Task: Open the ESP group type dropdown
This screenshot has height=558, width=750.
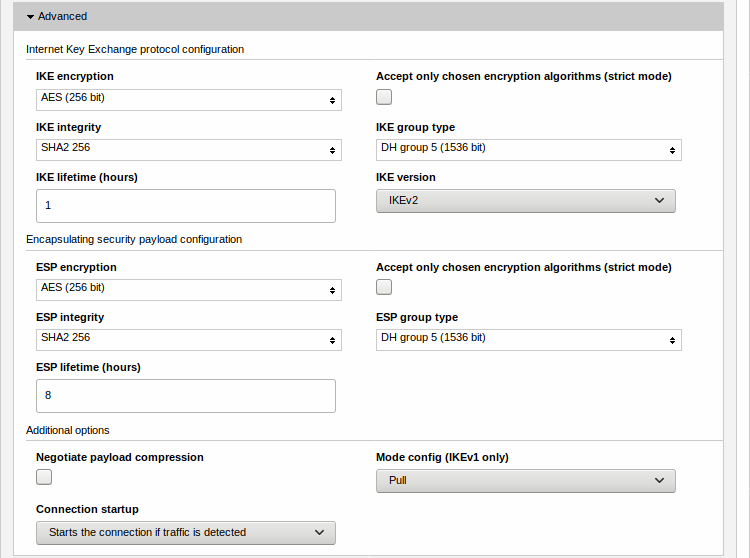Action: [528, 339]
